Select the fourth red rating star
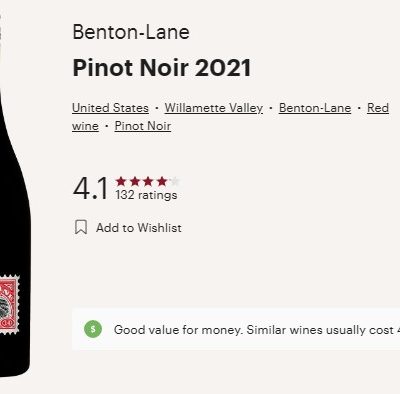The image size is (400, 394). [162, 182]
